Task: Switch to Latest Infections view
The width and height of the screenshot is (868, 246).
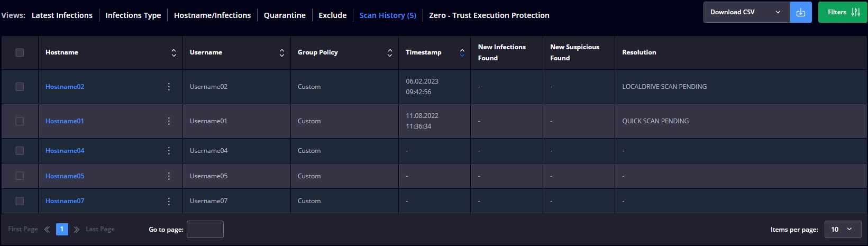Action: [62, 15]
